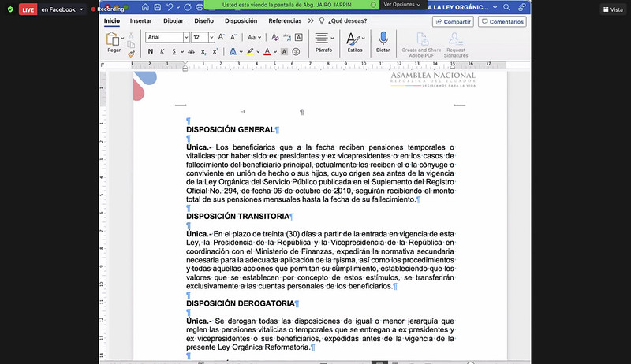
Task: Click the Compartir button
Action: pos(453,22)
